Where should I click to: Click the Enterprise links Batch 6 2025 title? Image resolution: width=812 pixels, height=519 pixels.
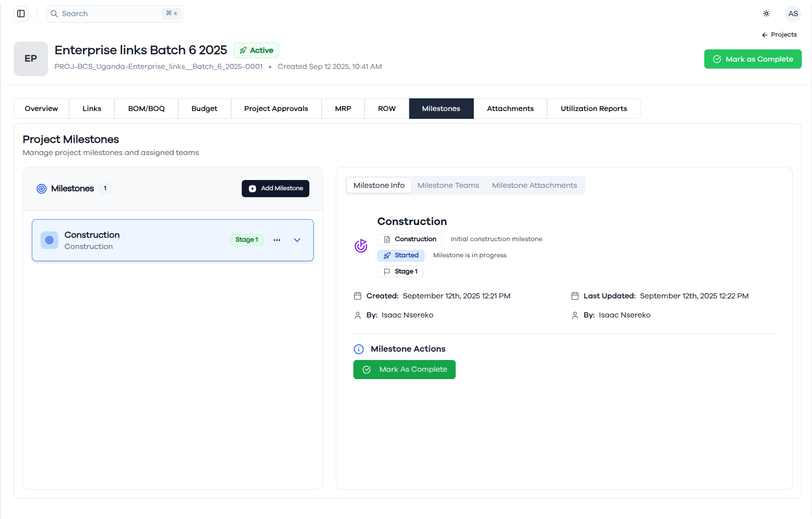pyautogui.click(x=141, y=50)
